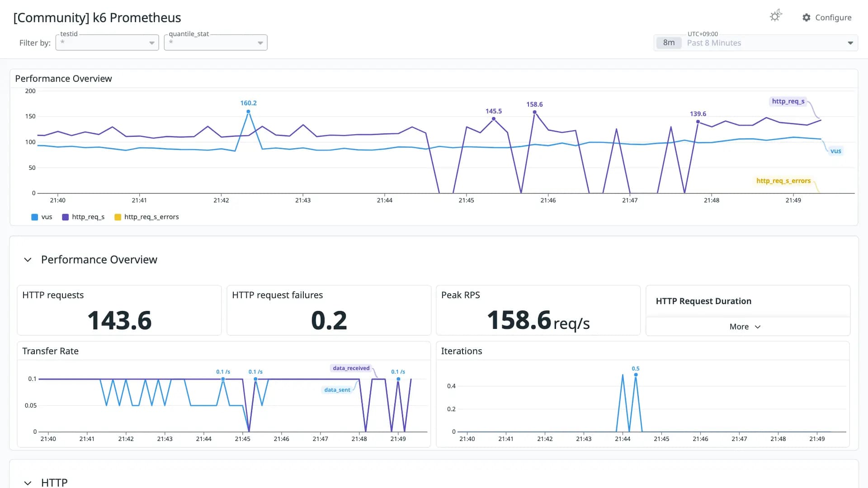Click the 8m time badge
The height and width of the screenshot is (488, 868).
pyautogui.click(x=669, y=43)
